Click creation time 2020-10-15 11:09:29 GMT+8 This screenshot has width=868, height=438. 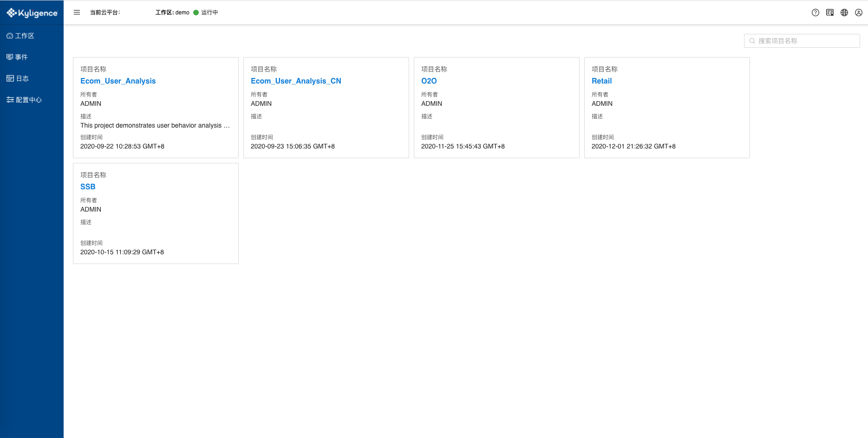coord(122,252)
